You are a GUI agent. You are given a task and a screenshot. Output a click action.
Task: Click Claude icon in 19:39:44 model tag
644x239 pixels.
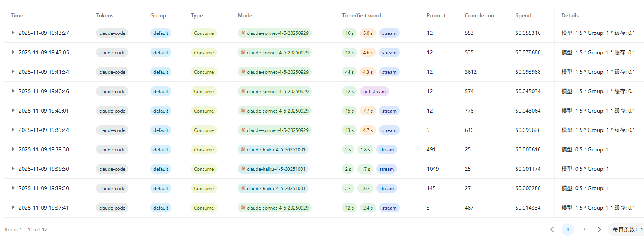pyautogui.click(x=243, y=130)
